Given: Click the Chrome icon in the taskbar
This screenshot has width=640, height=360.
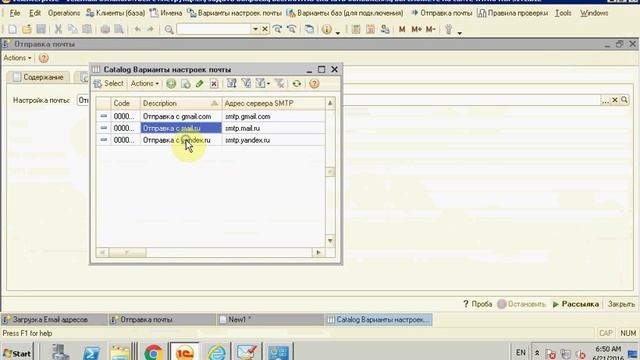Looking at the screenshot, I should pos(153,352).
